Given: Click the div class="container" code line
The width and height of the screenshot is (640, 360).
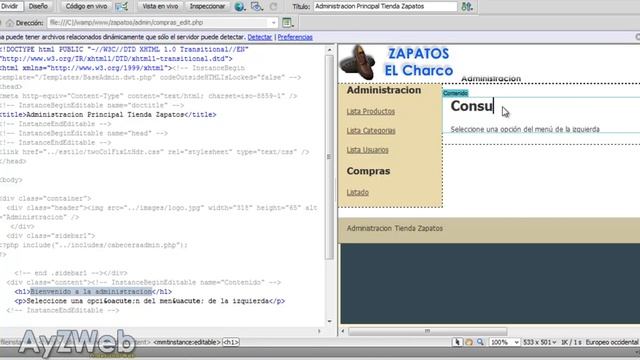Looking at the screenshot, I should tap(45, 198).
